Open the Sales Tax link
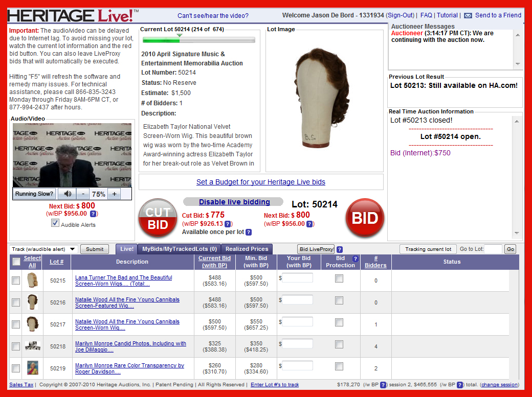532x397 pixels. 21,384
